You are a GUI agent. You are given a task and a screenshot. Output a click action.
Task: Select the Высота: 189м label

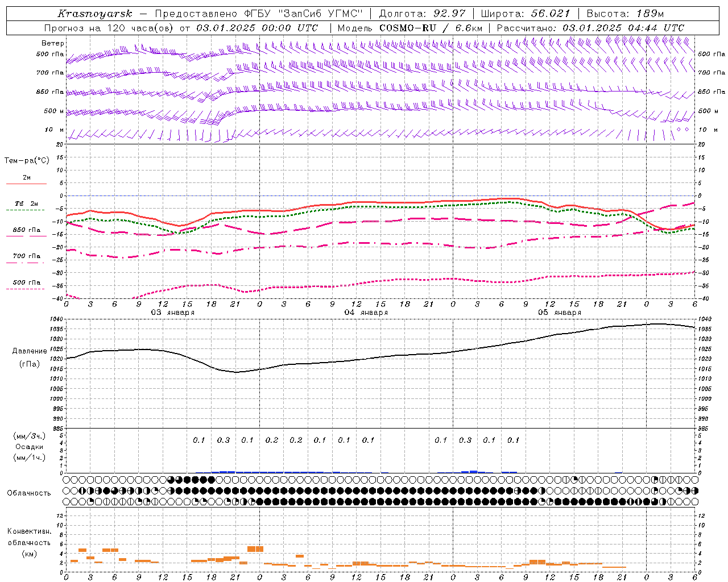[x=625, y=14]
